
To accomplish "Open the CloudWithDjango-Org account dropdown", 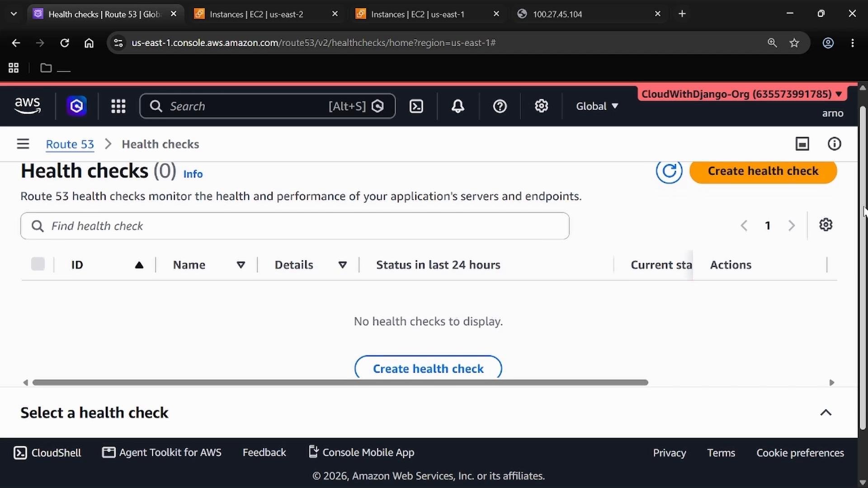I will pyautogui.click(x=741, y=94).
